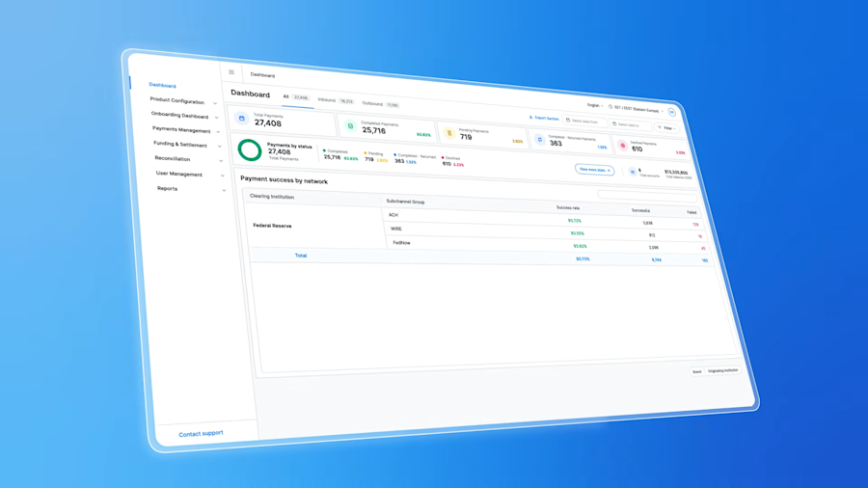868x488 pixels.
Task: Click the FedNow row
Action: tap(547, 245)
